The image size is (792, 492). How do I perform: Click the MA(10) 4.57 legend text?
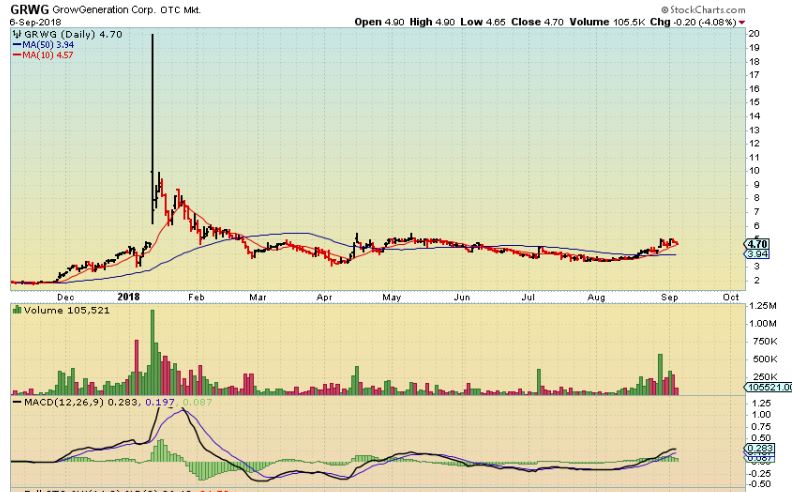48,55
